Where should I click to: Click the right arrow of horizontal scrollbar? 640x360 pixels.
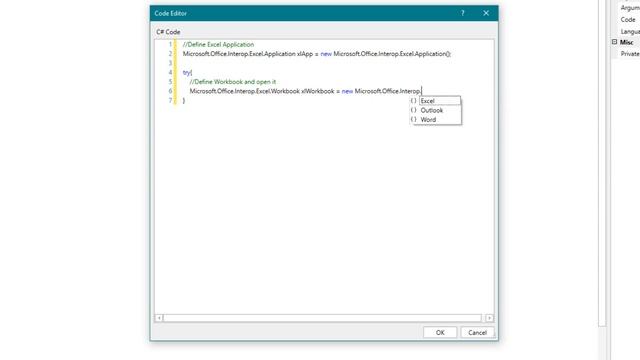[489, 318]
